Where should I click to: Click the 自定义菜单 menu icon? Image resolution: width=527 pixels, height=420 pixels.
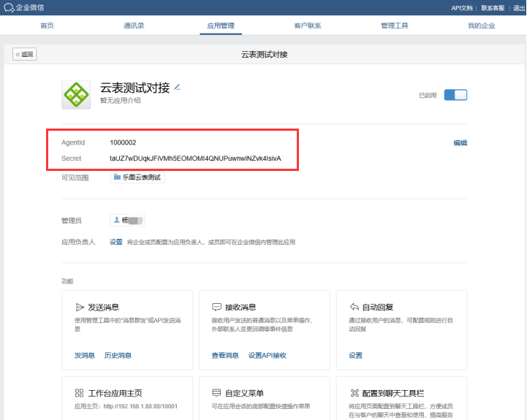coord(216,393)
